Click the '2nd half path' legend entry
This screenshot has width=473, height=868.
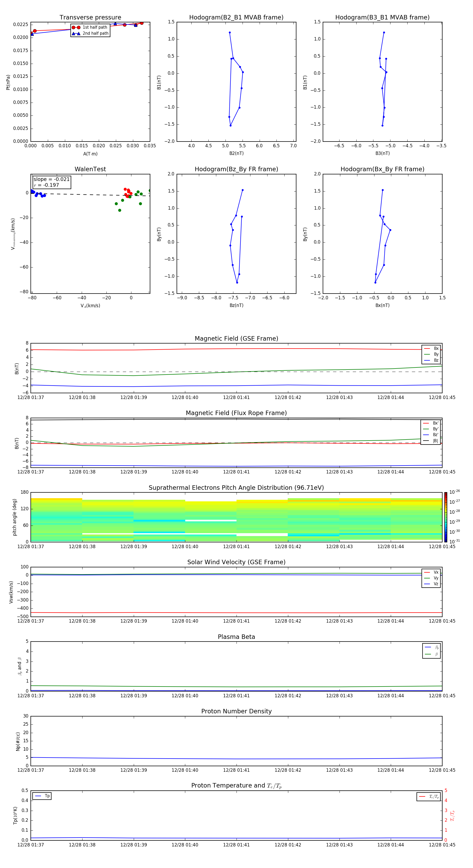(x=90, y=33)
